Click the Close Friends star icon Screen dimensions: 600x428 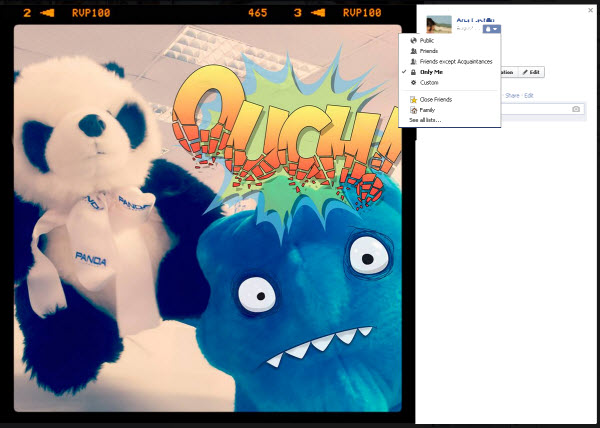(x=414, y=100)
